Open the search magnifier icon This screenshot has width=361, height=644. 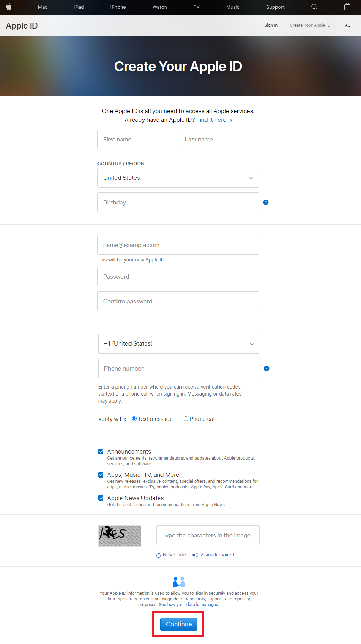315,7
